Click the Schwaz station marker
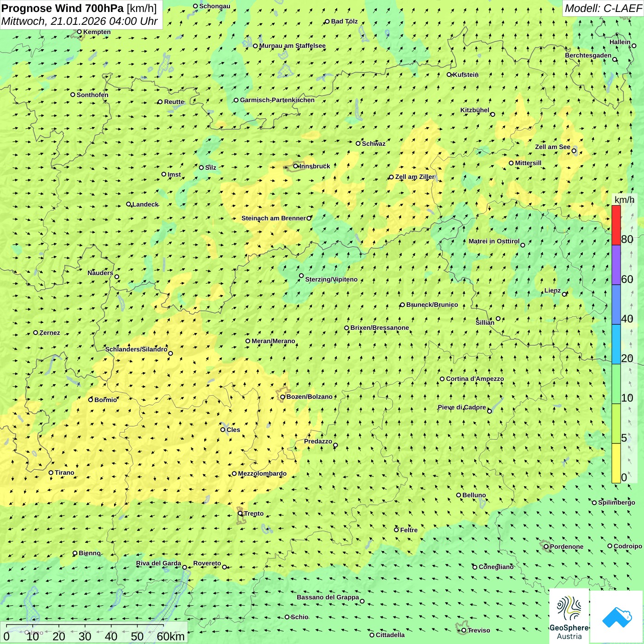Viewport: 644px width, 644px height. tap(358, 144)
